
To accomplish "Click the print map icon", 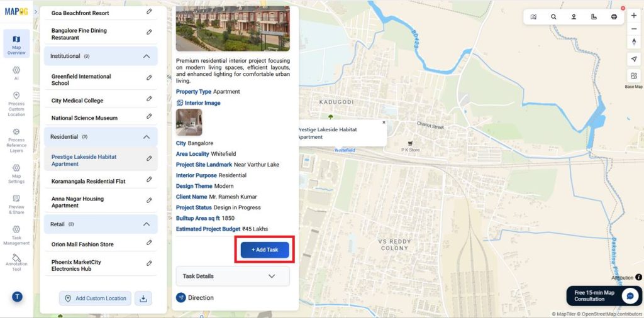I will tap(614, 17).
